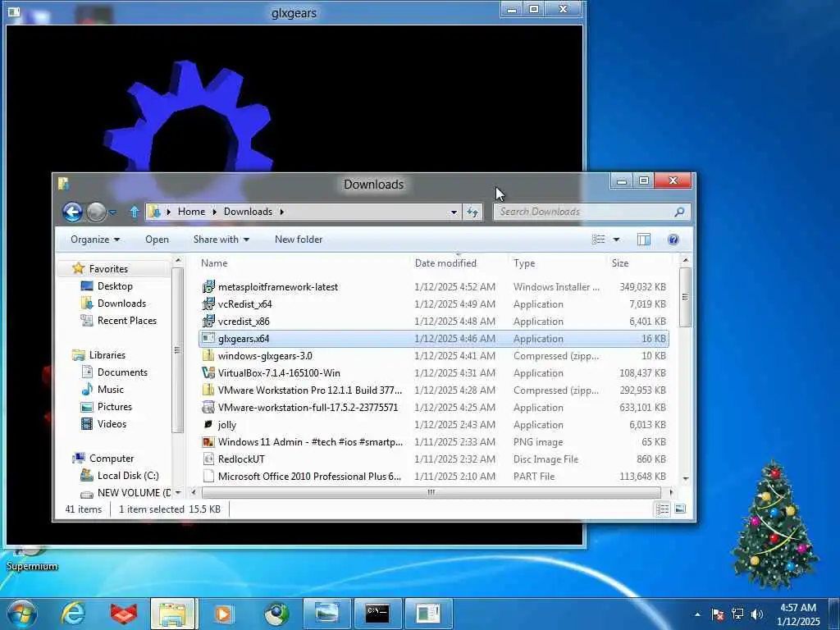
Task: Click Home in the address breadcrumb
Action: [191, 212]
